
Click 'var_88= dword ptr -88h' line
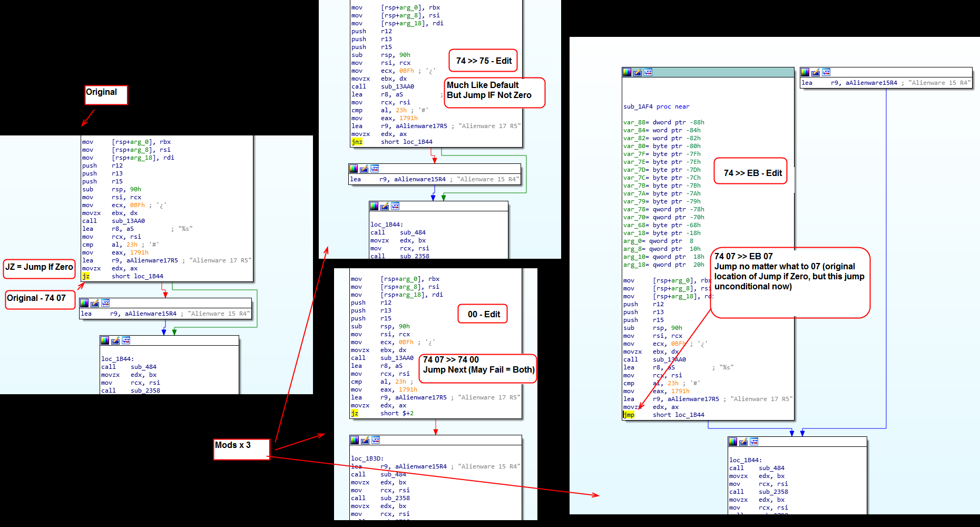(x=663, y=122)
